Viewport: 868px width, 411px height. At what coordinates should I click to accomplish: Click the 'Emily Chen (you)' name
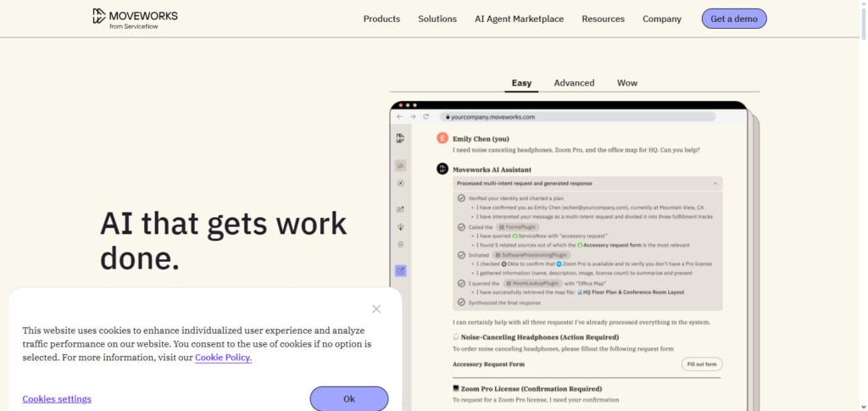pyautogui.click(x=481, y=139)
